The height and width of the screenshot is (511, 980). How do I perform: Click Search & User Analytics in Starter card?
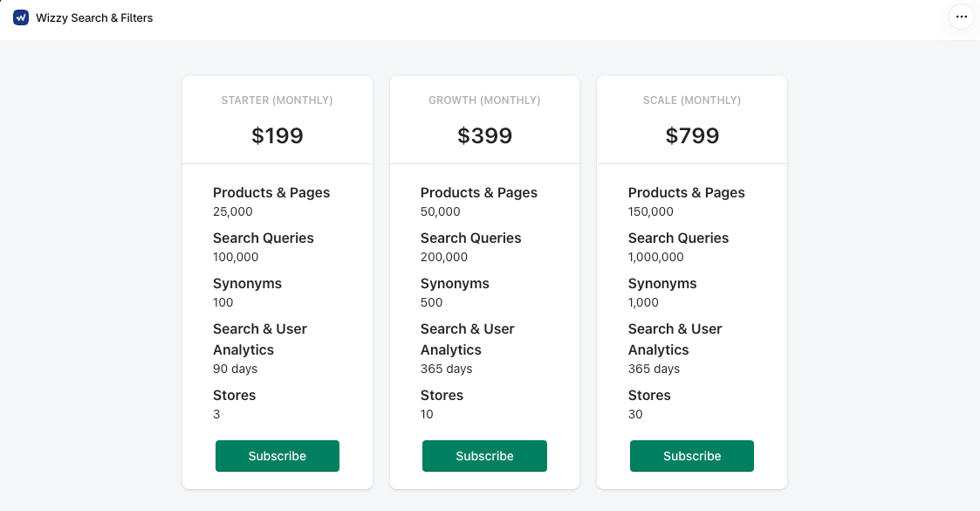260,340
